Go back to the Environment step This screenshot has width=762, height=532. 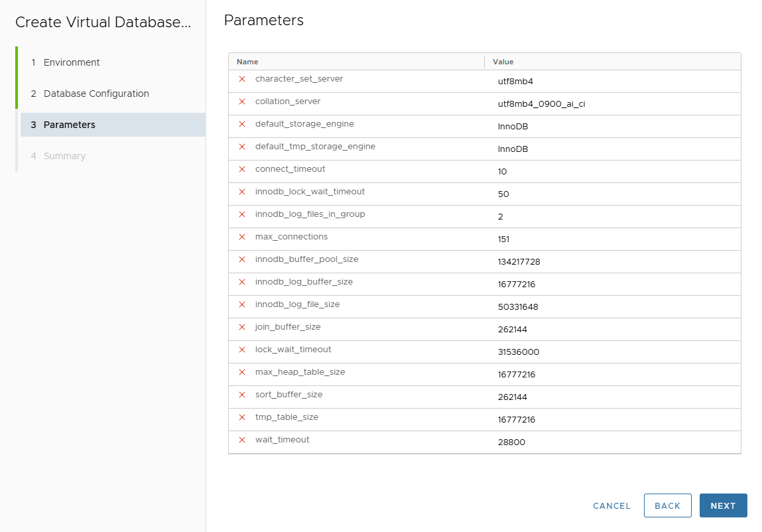(x=71, y=62)
